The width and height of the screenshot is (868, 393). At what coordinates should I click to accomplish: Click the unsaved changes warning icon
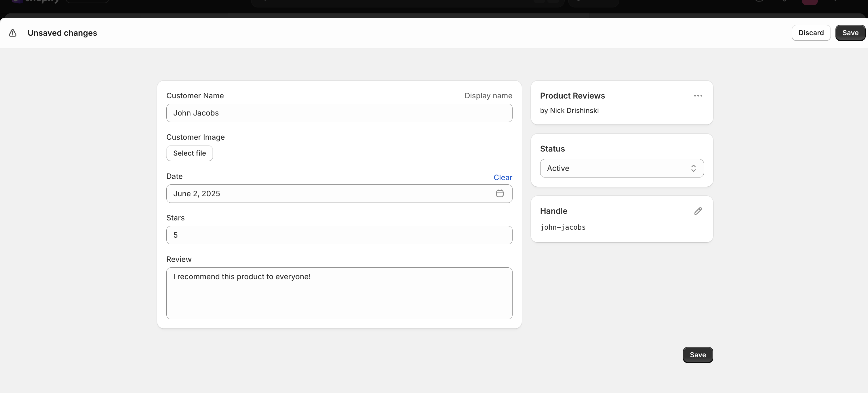coord(12,33)
